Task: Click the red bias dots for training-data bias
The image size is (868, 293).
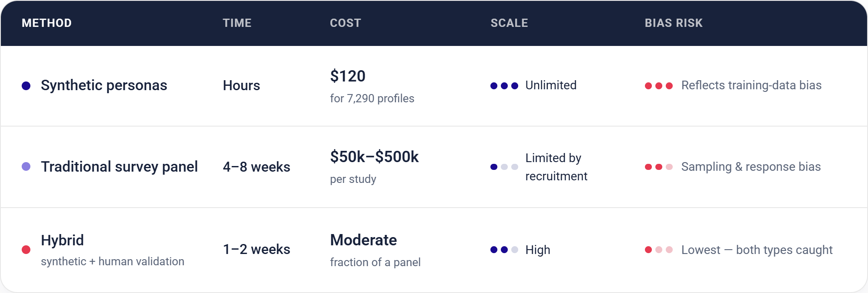Action: (659, 86)
